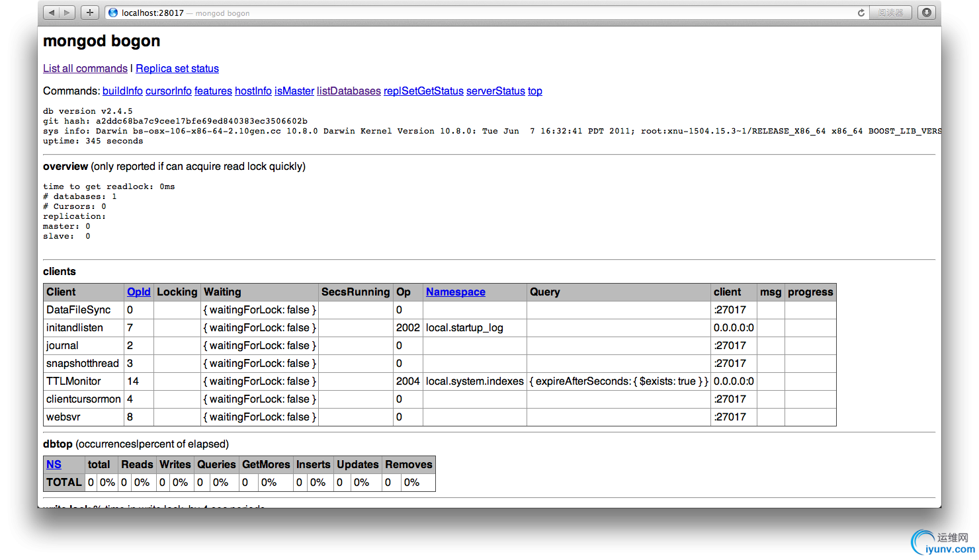
Task: Select the clientcursormon client cell
Action: pyautogui.click(x=83, y=399)
